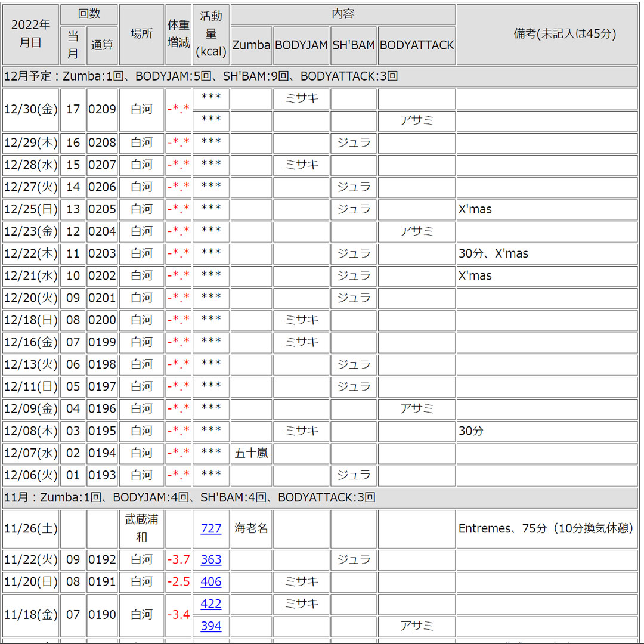
Task: Select the 11/20(日) date cell
Action: [31, 582]
